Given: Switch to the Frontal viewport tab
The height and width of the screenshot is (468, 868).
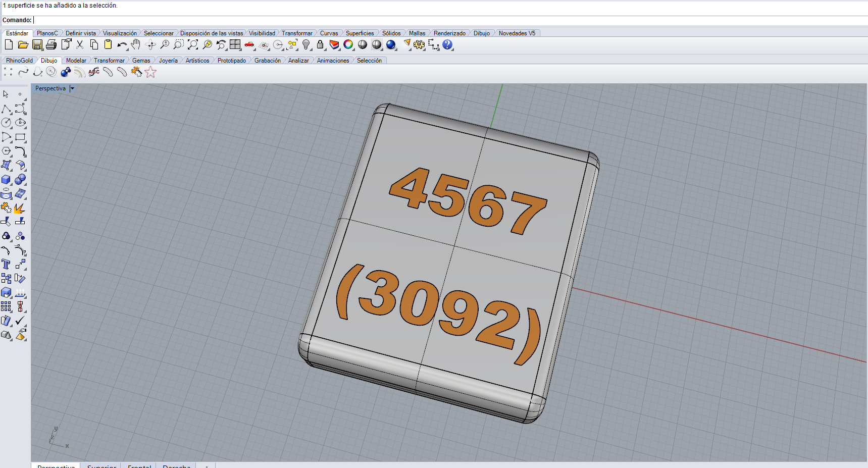Looking at the screenshot, I should tap(139, 465).
